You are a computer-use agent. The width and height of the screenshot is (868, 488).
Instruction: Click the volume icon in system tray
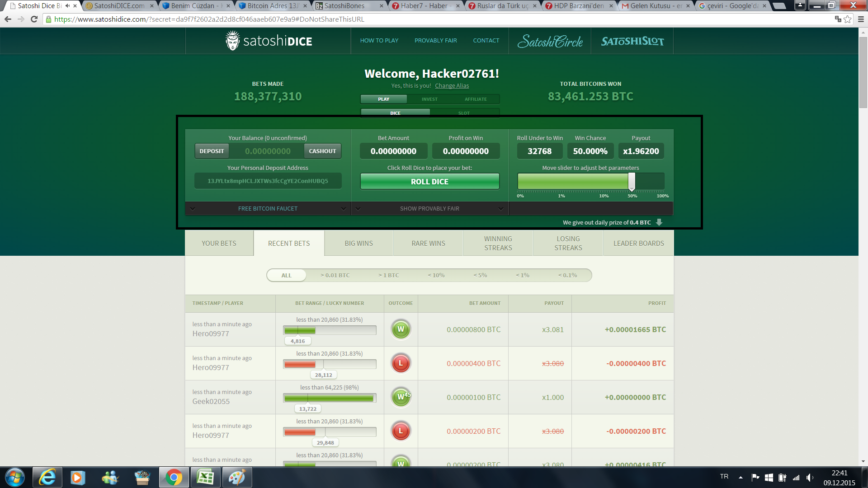point(810,477)
